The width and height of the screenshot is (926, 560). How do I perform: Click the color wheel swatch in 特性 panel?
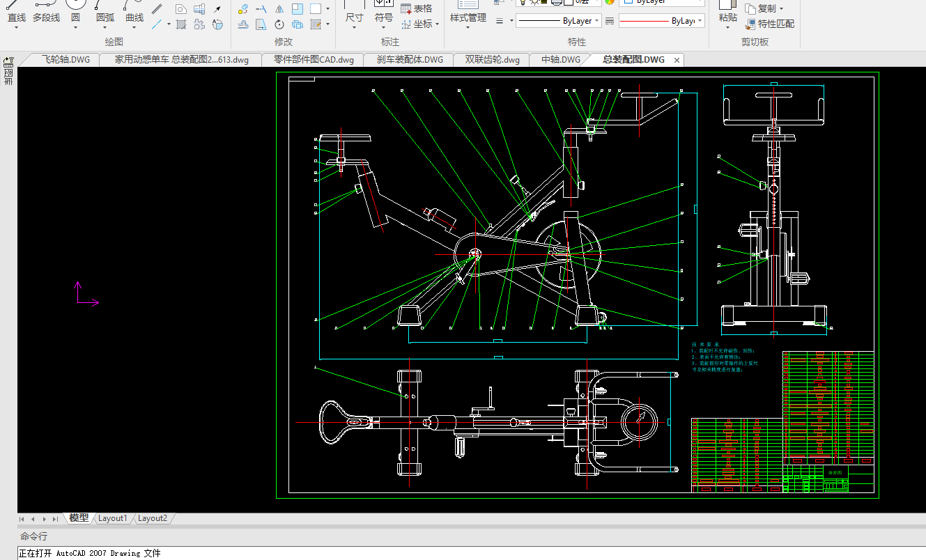610,1
